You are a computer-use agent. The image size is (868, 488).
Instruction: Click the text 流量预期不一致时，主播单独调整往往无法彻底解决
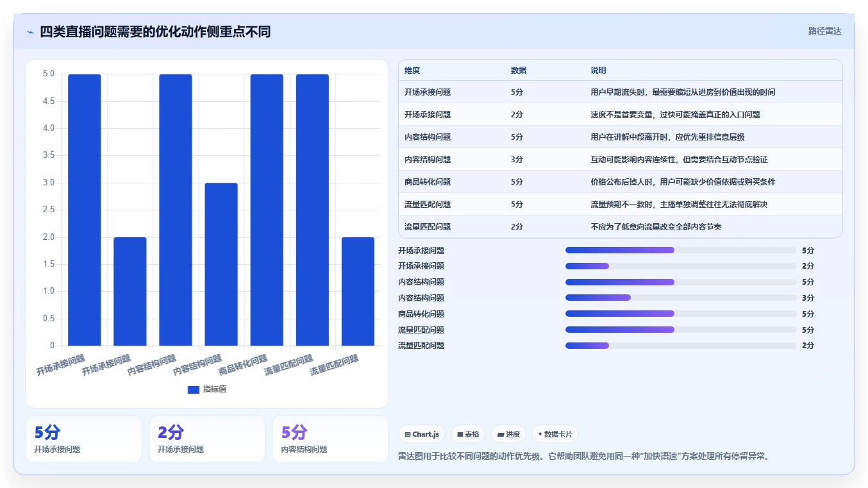tap(679, 205)
